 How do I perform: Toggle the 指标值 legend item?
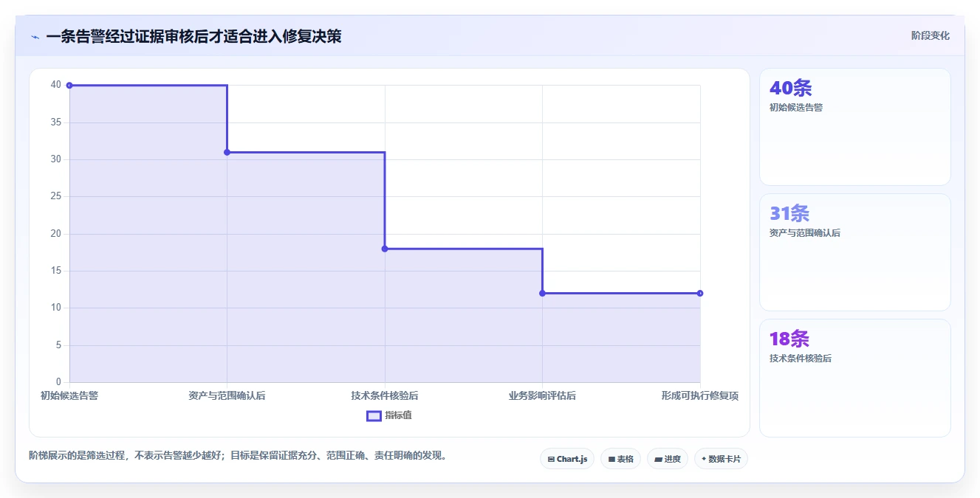389,415
